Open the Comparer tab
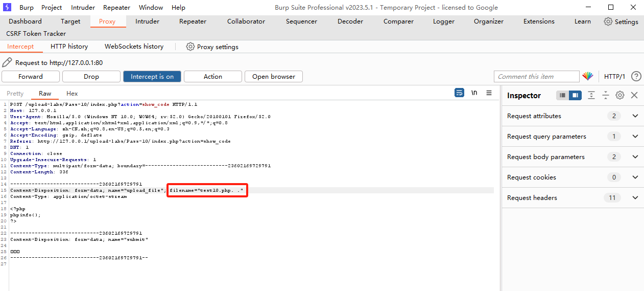 click(399, 21)
